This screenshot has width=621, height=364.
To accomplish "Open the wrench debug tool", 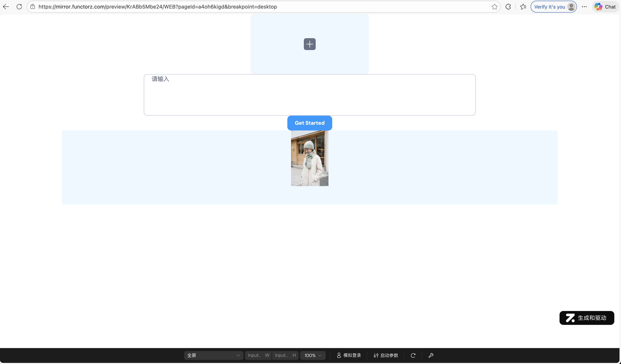I will (431, 355).
